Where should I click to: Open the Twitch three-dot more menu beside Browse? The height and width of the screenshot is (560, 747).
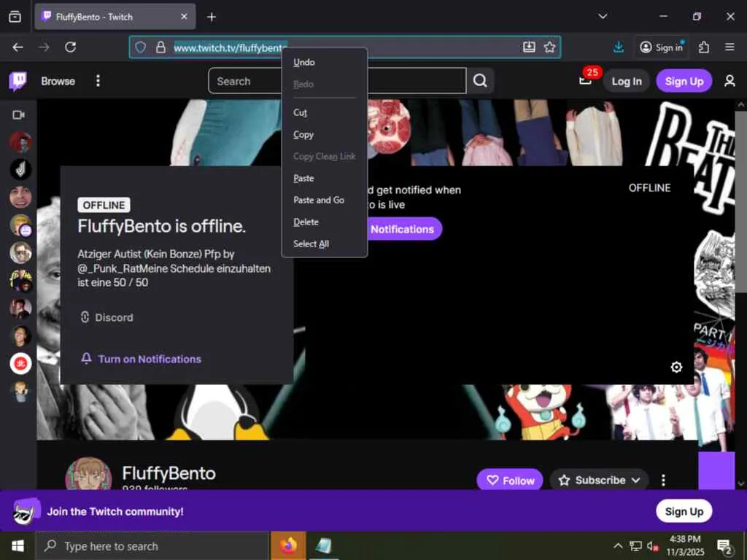tap(98, 81)
